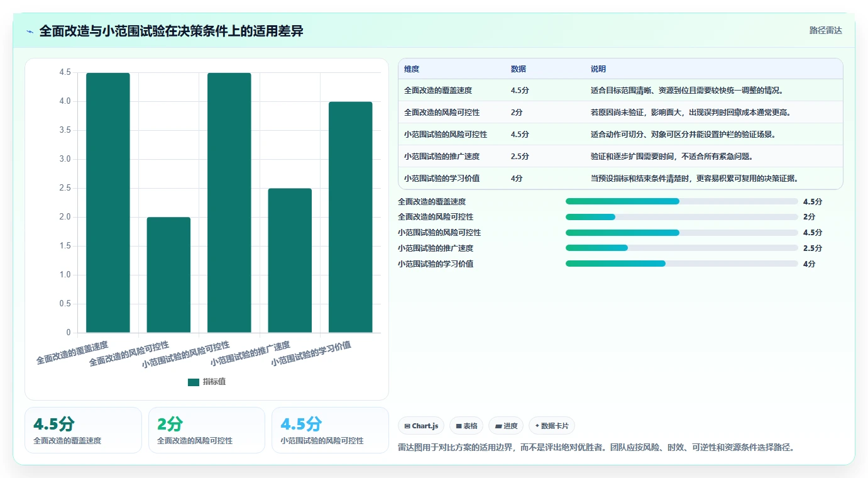
Task: Click the x-axis label 小范围试验的学习价值
Action: [x=311, y=354]
